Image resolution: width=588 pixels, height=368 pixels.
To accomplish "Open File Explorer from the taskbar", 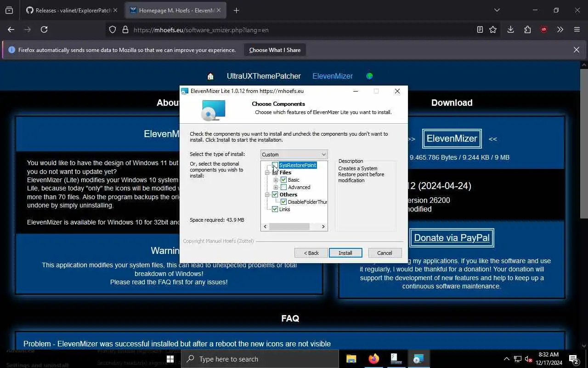I will pyautogui.click(x=351, y=359).
